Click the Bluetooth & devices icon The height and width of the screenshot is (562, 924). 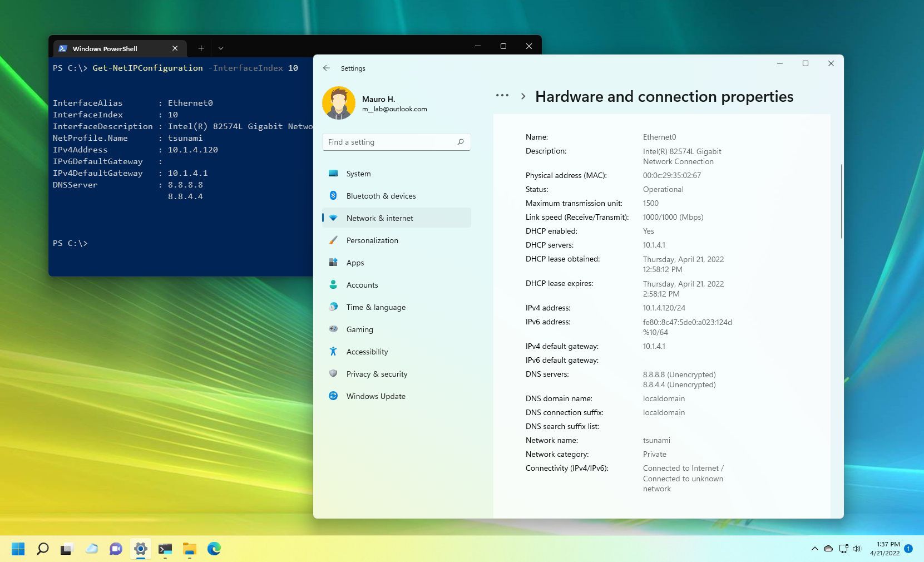pyautogui.click(x=333, y=196)
